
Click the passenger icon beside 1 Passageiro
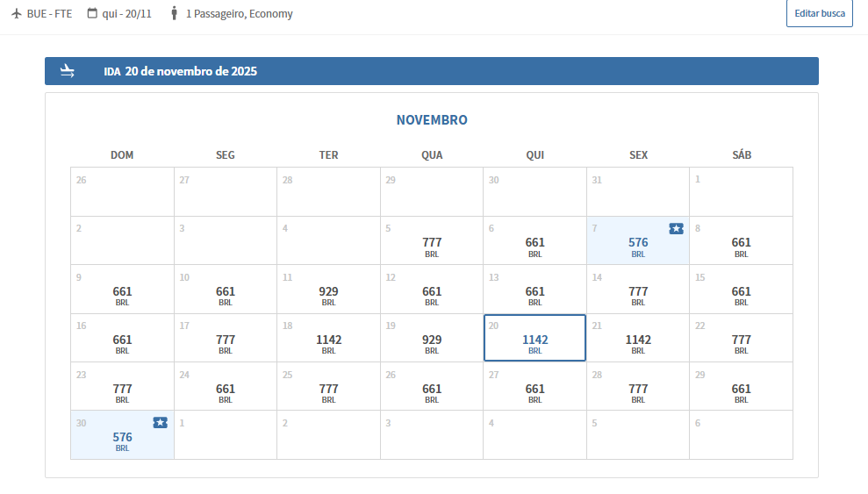(x=174, y=13)
